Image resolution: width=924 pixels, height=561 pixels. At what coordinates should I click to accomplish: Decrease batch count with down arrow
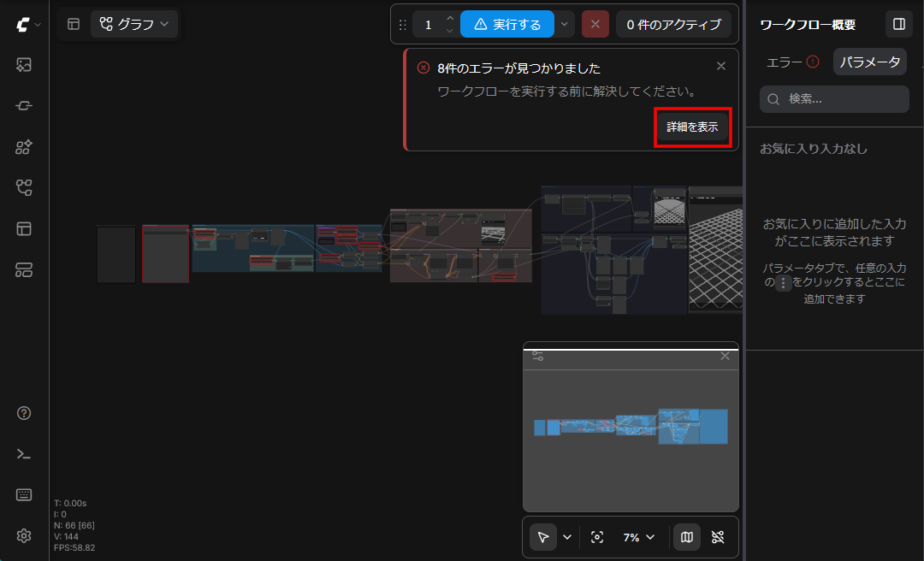tap(450, 31)
